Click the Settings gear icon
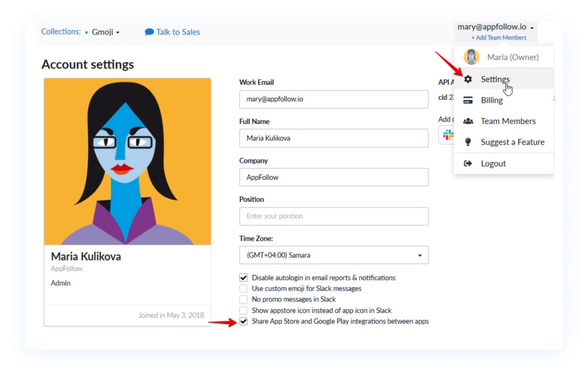Image resolution: width=588 pixels, height=378 pixels. (x=468, y=79)
